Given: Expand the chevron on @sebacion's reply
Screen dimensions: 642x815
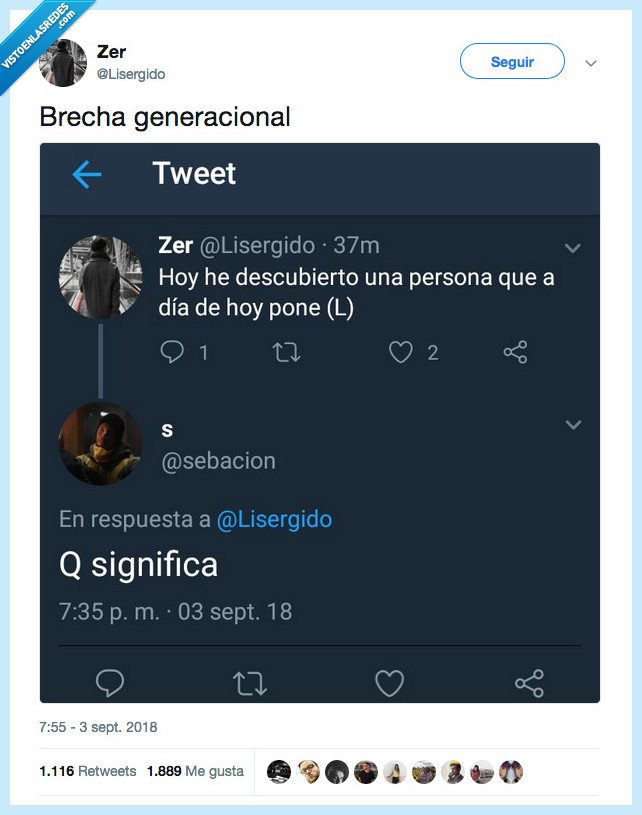Looking at the screenshot, I should (x=573, y=424).
